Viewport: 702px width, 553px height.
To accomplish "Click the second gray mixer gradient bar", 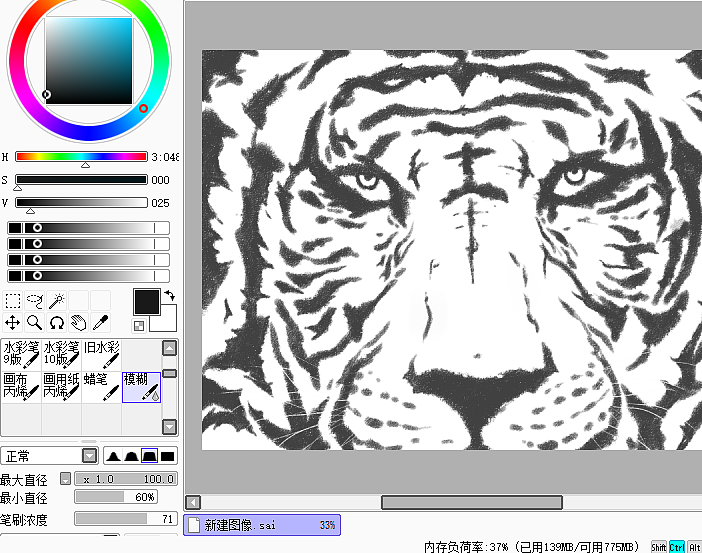I will tap(88, 244).
